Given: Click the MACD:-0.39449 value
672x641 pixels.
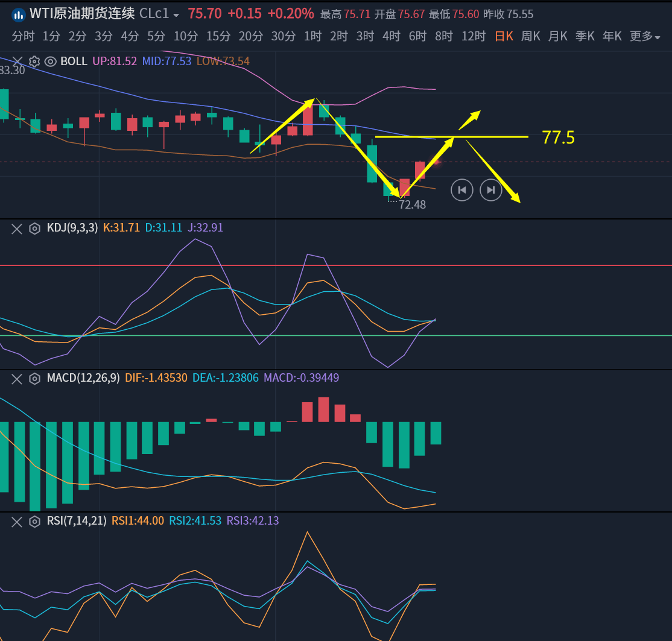Looking at the screenshot, I should (x=301, y=378).
